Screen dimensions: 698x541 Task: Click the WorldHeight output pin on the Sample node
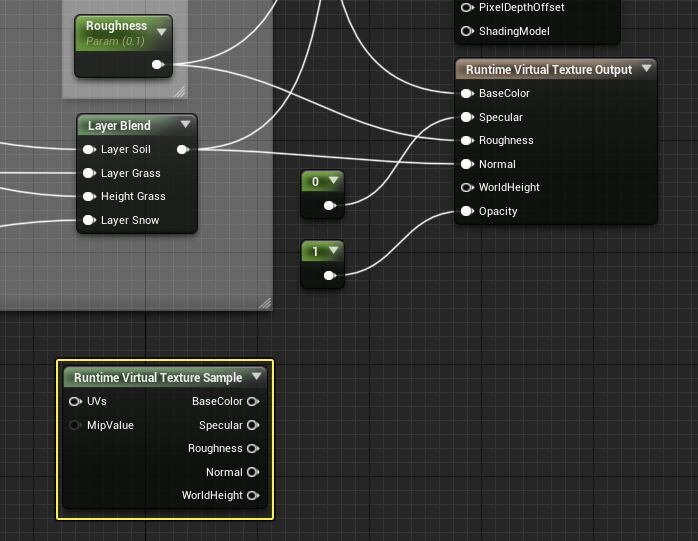point(253,496)
